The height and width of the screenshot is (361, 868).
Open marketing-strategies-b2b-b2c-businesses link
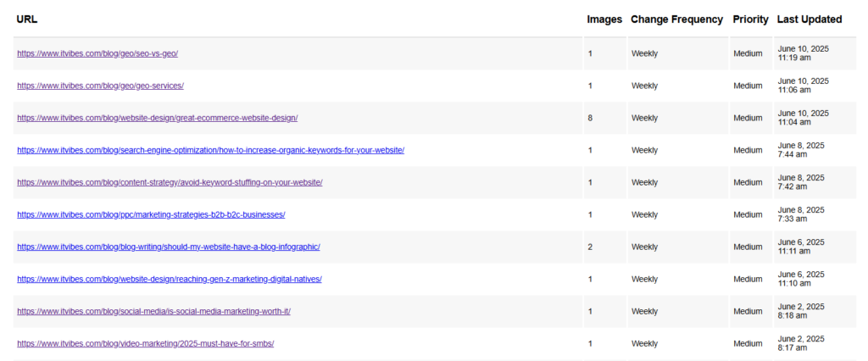151,214
